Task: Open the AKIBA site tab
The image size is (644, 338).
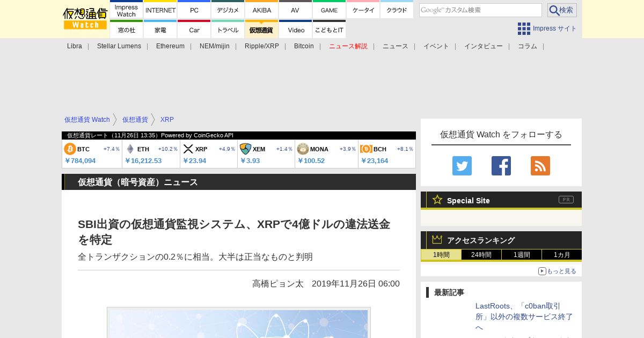Action: (262, 10)
